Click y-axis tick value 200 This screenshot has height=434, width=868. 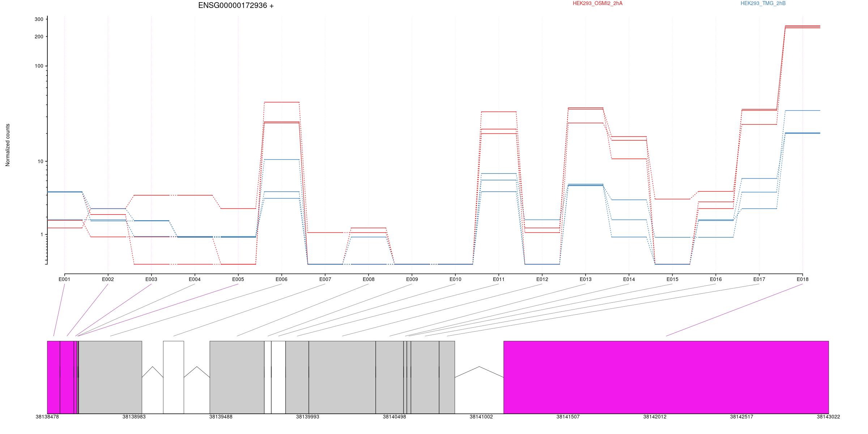point(39,37)
